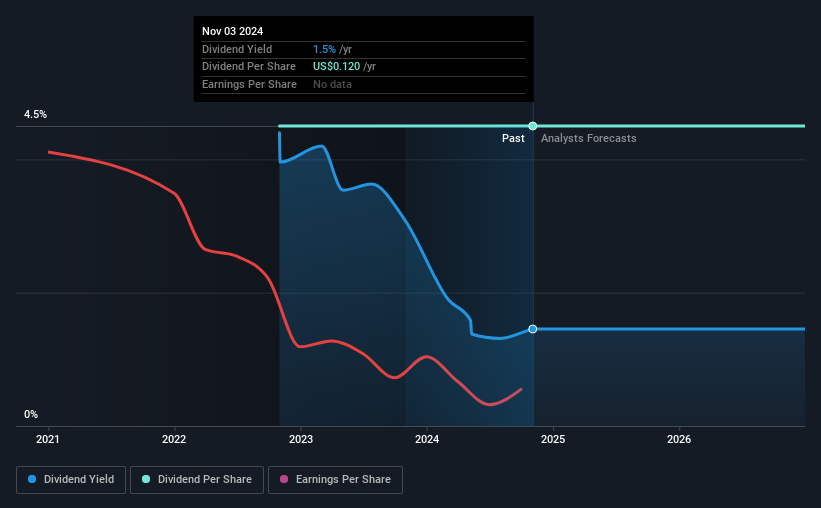821x508 pixels.
Task: Click the 2022 x-axis label
Action: [174, 439]
